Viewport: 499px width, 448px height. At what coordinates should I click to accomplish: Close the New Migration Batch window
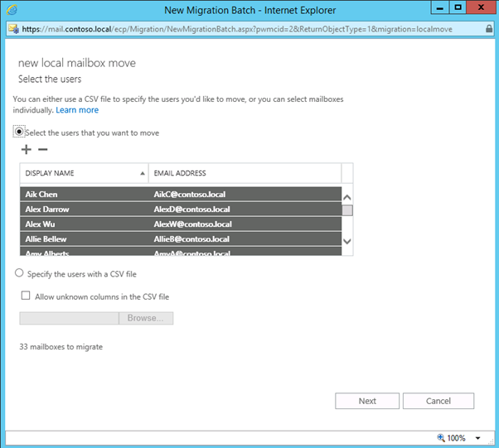pos(481,7)
